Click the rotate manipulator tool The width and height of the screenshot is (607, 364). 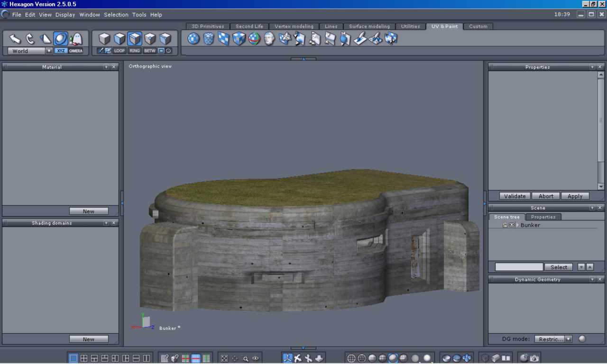point(30,38)
